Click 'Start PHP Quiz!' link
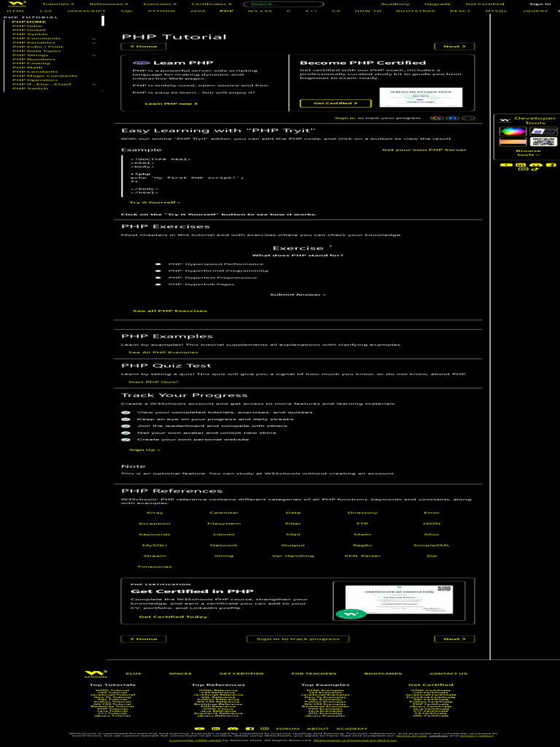This screenshot has height=747, width=560. point(153,382)
